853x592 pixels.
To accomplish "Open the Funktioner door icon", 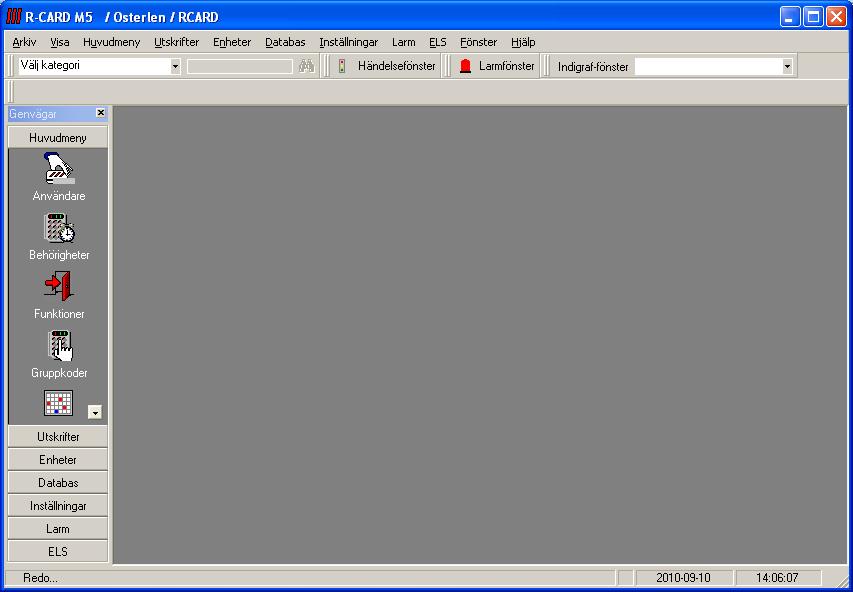I will (59, 287).
